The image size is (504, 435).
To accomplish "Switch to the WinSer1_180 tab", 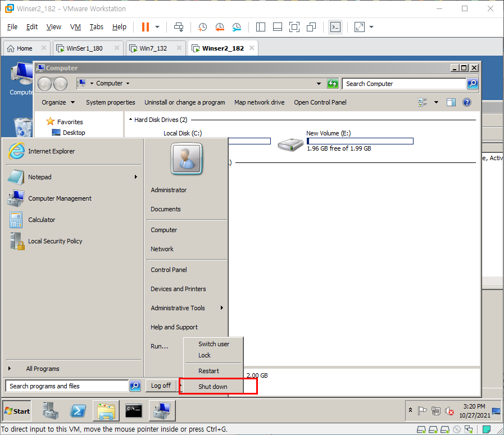I will [84, 48].
